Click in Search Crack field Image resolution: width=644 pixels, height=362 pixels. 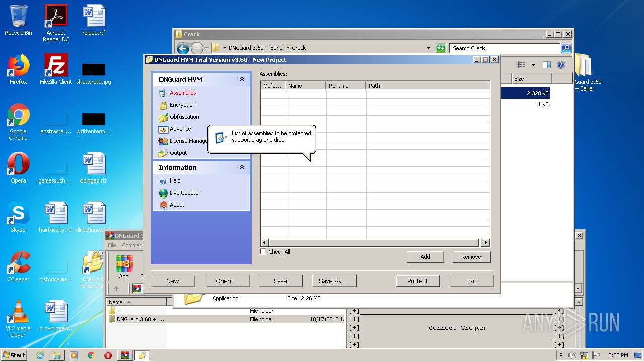tap(505, 48)
